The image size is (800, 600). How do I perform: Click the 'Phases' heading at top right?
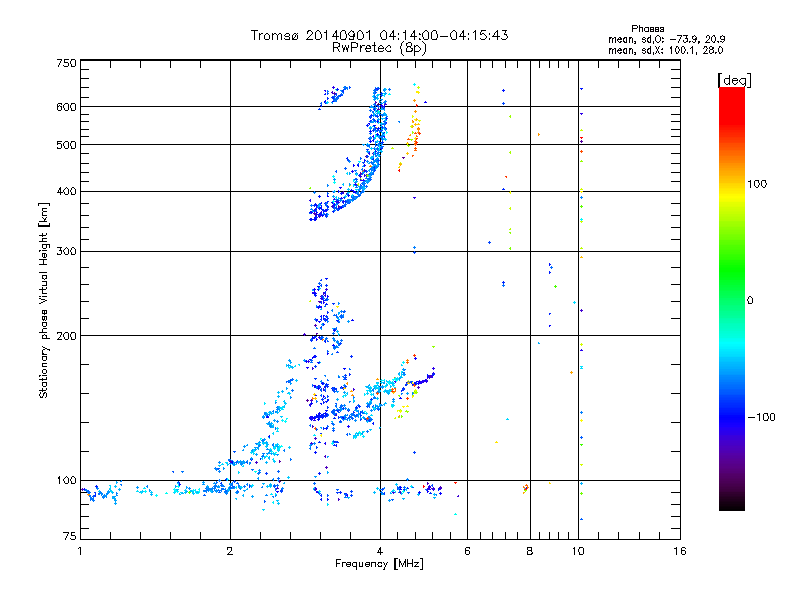click(x=647, y=29)
